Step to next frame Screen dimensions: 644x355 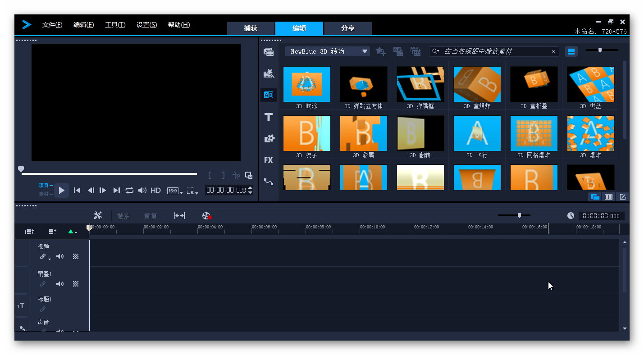coord(103,191)
